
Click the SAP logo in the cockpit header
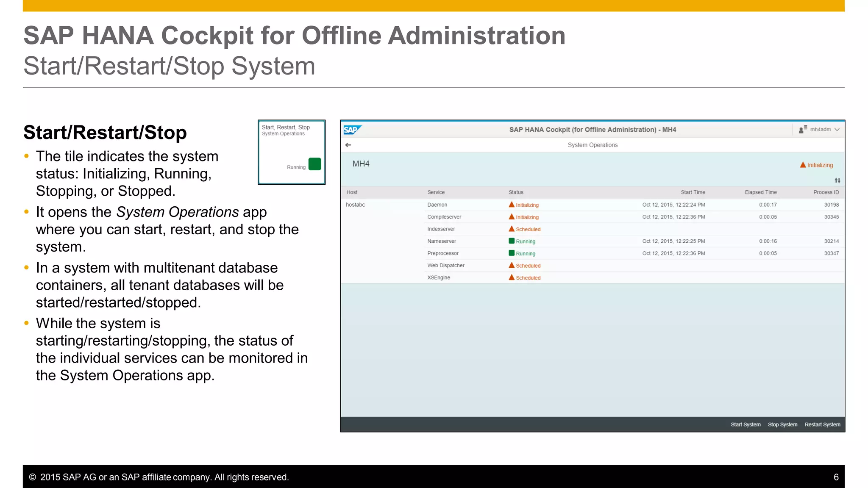pos(352,130)
